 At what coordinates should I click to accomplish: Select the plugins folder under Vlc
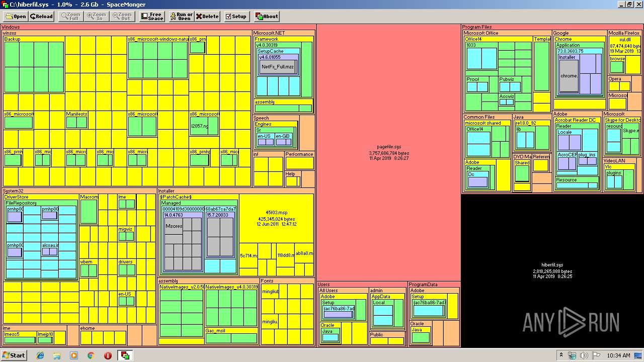(614, 179)
